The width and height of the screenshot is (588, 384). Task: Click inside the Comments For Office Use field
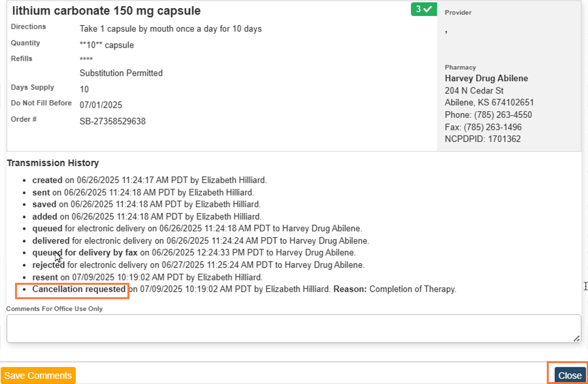[x=290, y=328]
